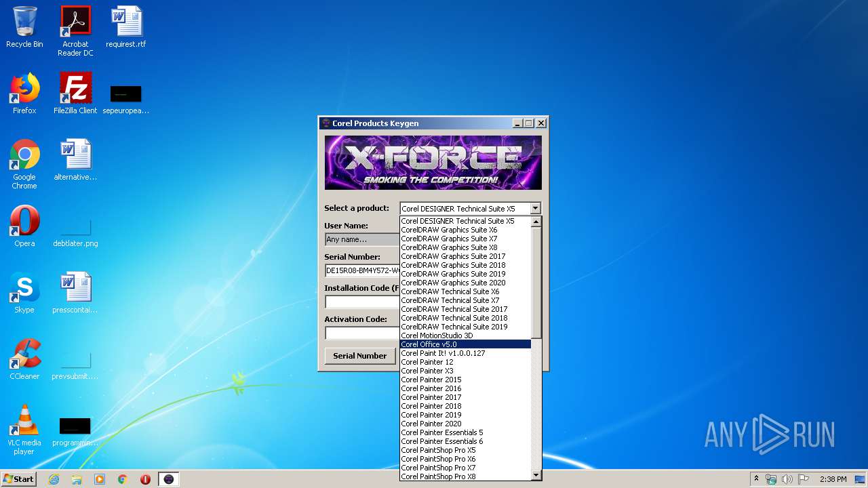
Task: Pick CorelDRAW Technical Suite 2017
Action: click(465, 309)
